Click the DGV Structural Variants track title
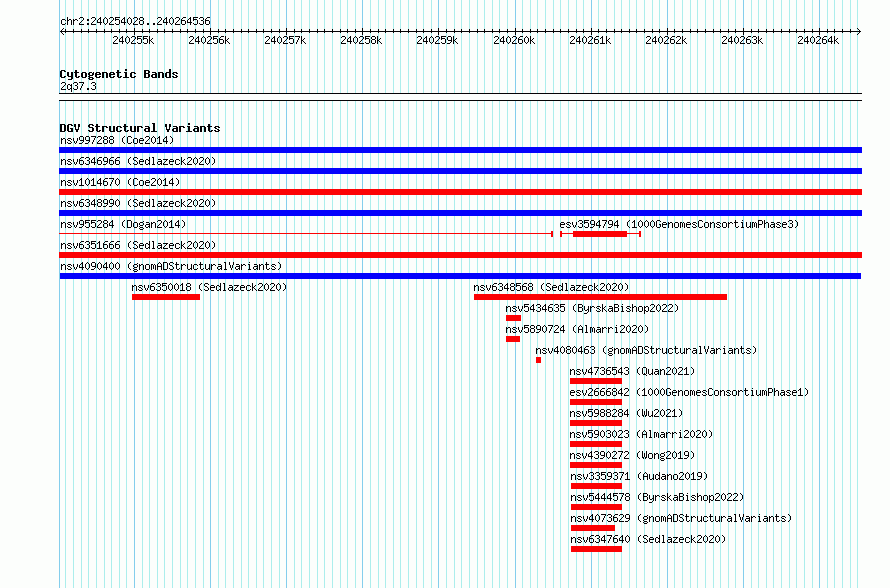 point(140,128)
